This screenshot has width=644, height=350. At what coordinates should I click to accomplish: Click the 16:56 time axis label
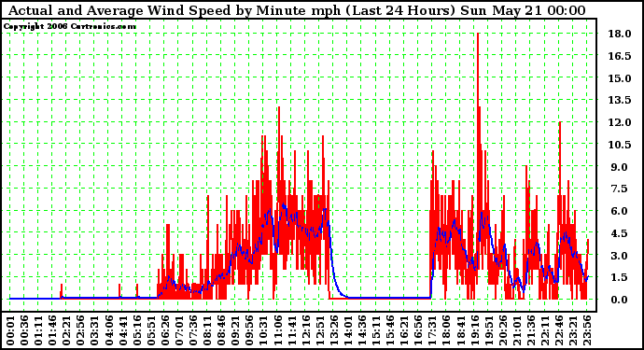click(418, 330)
